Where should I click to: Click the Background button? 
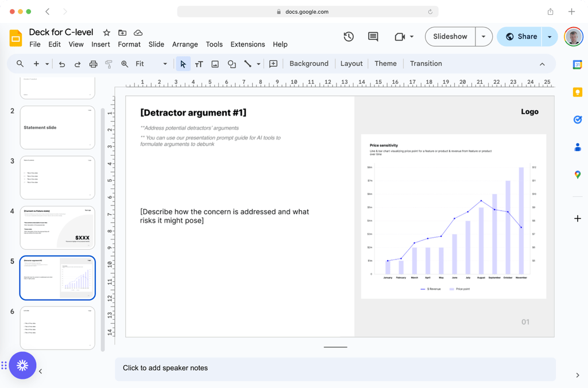pos(309,64)
